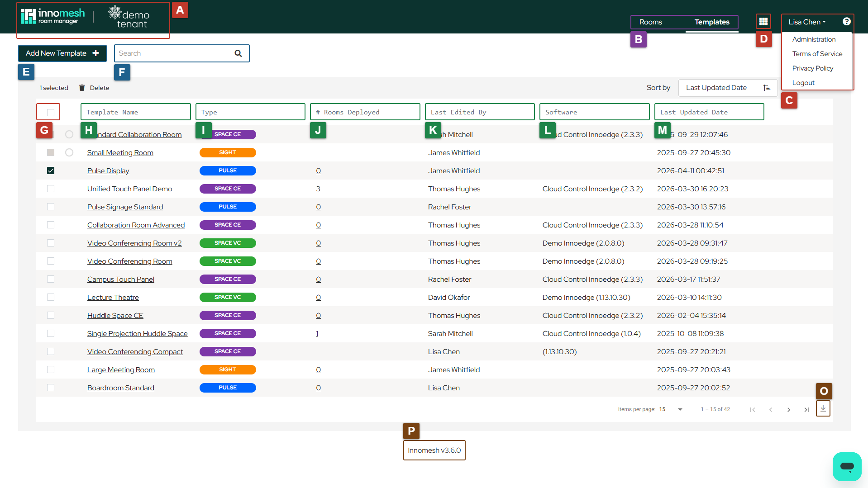Check the Lecture Theatre checkbox

click(51, 297)
